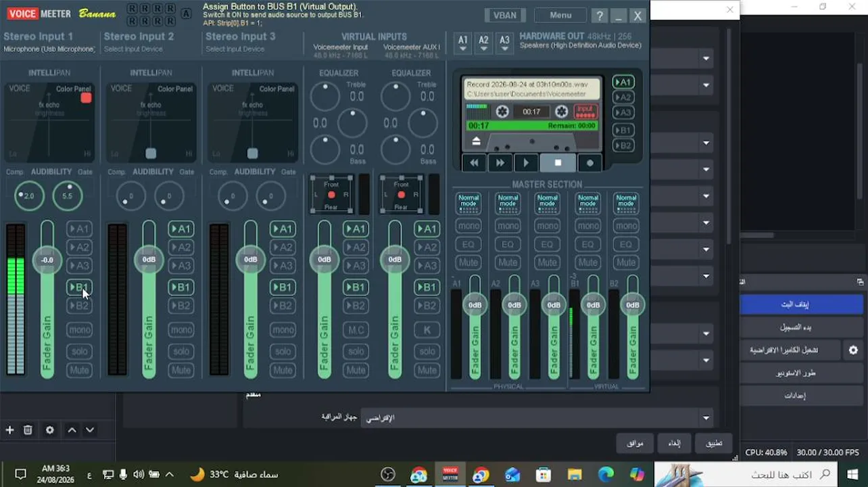Image resolution: width=868 pixels, height=487 pixels.
Task: Open the OBS monitoring device dropdown
Action: (537, 418)
